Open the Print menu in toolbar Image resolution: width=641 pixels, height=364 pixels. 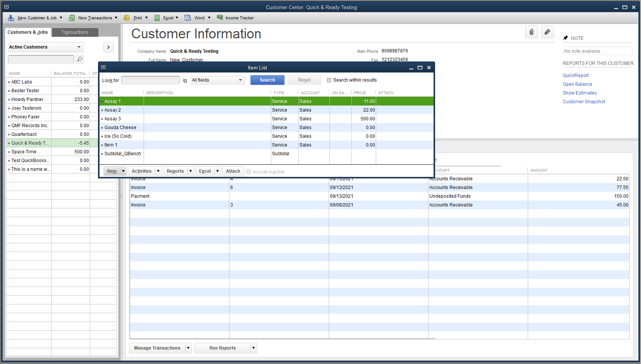coord(138,18)
